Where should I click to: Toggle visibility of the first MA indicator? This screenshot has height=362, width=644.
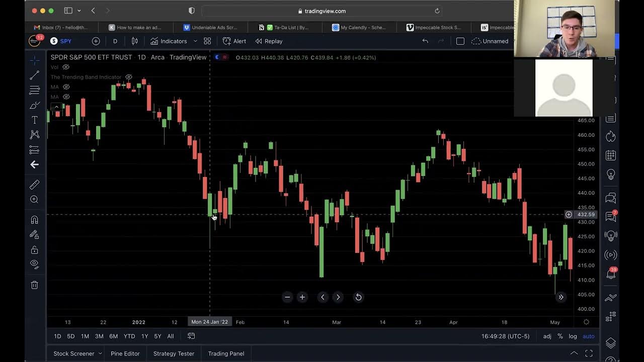tap(66, 87)
